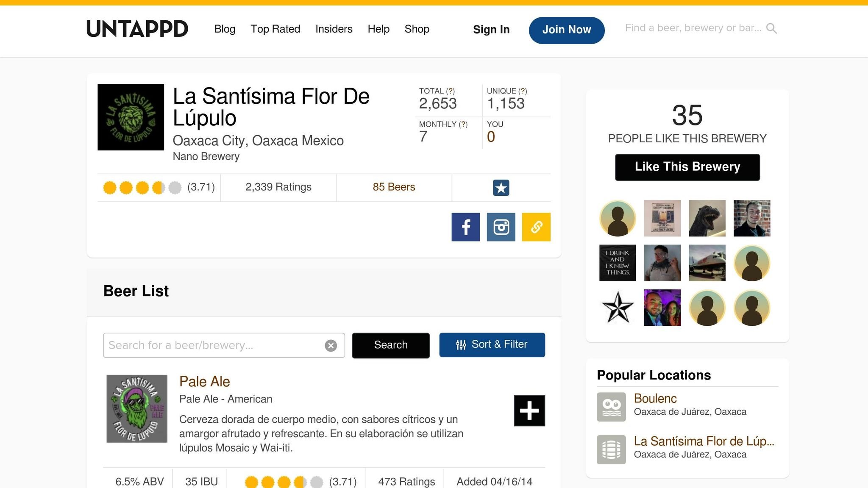868x488 pixels.
Task: Open the brewery's Instagram icon
Action: click(501, 227)
